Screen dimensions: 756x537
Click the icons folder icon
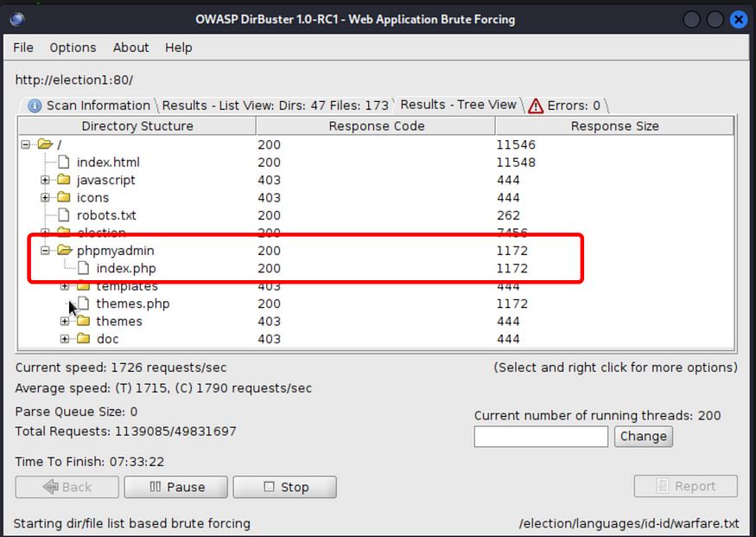64,197
